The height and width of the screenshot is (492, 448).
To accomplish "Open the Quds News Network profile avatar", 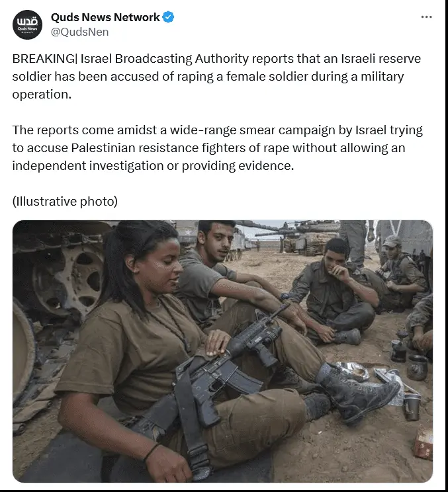I will pos(27,24).
